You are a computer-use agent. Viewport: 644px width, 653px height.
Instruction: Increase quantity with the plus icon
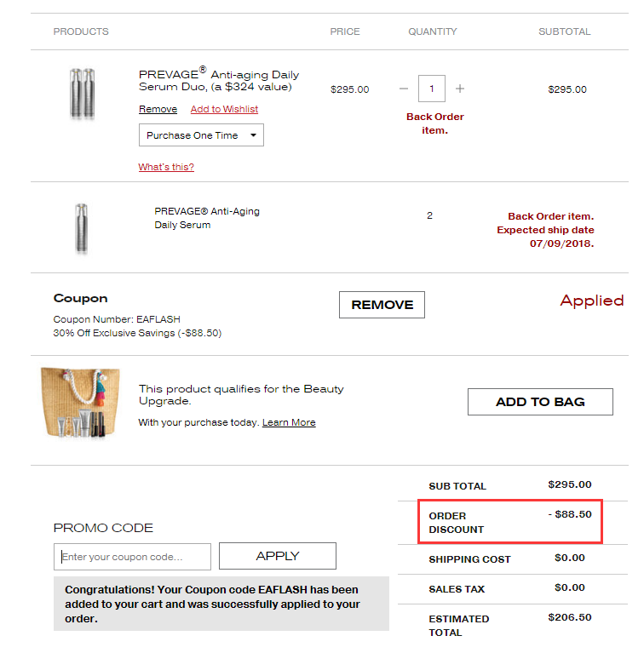click(459, 89)
